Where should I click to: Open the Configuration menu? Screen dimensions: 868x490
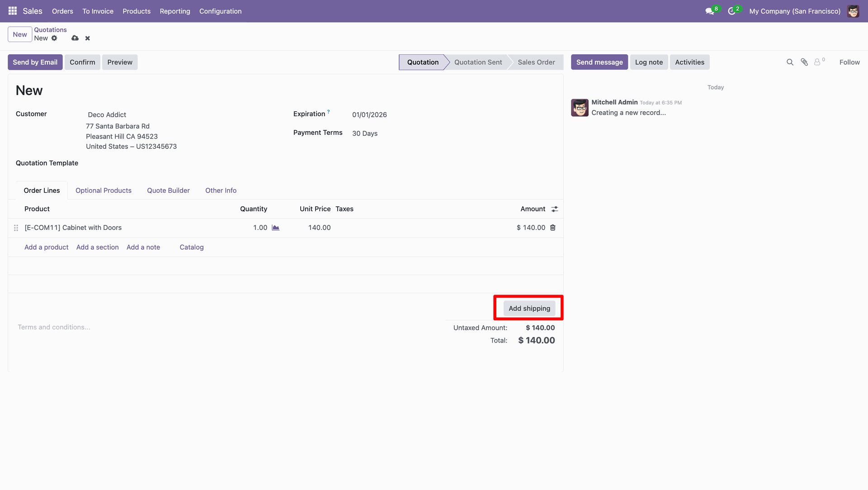220,11
